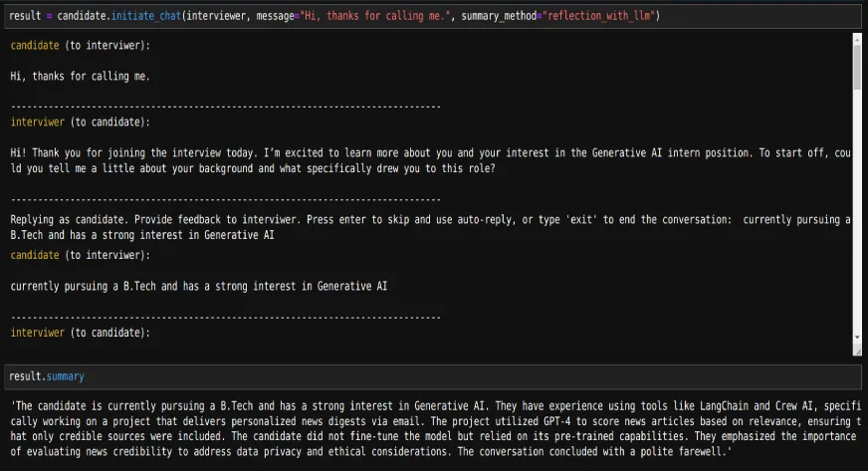The image size is (868, 471).
Task: Click the output scrollbar down arrow
Action: pyautogui.click(x=857, y=337)
